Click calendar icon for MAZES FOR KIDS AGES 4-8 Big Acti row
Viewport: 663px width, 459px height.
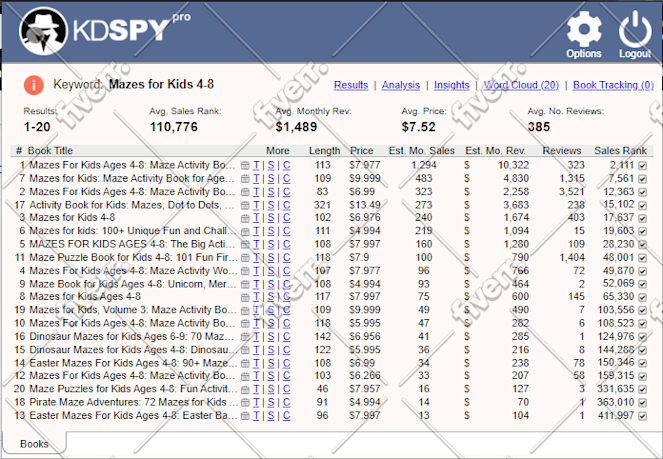(245, 245)
